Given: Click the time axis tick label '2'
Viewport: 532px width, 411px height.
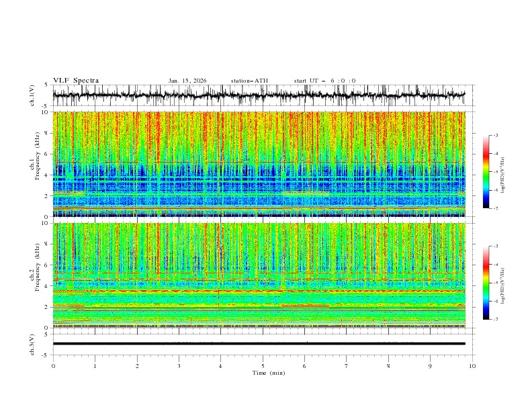Looking at the screenshot, I should pyautogui.click(x=137, y=366).
